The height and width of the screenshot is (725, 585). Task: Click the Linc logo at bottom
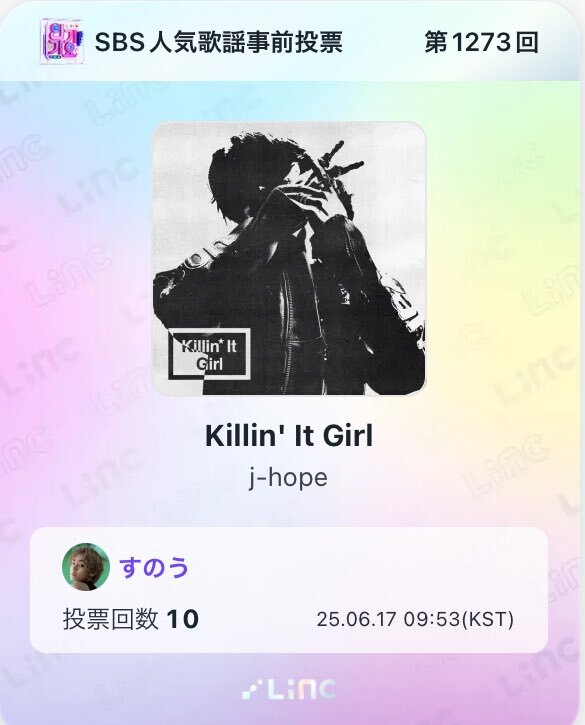pos(289,690)
